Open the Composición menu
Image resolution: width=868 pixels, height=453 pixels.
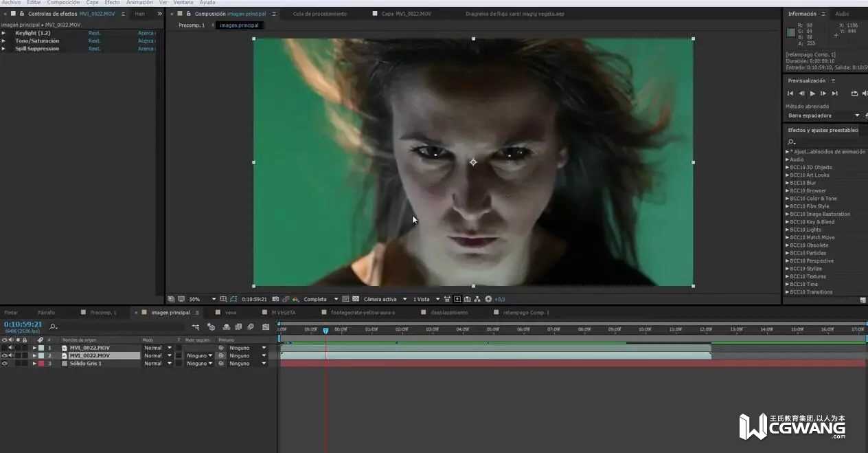pyautogui.click(x=63, y=3)
